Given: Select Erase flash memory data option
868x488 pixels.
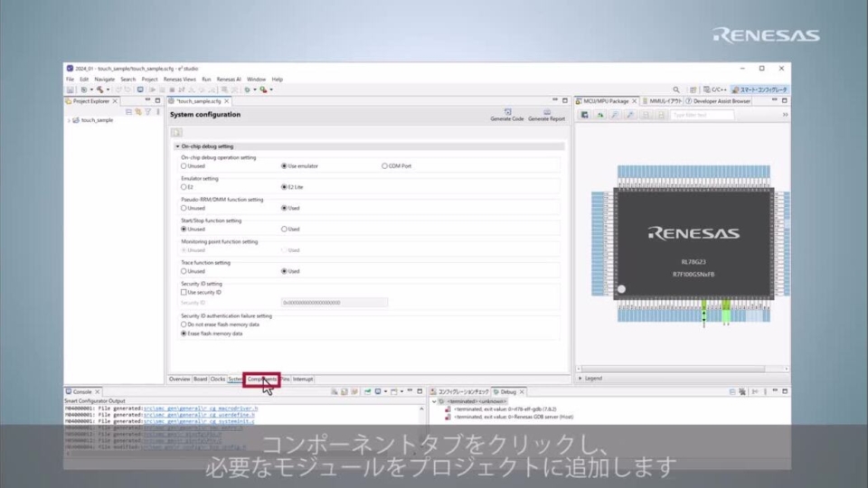Looking at the screenshot, I should click(x=184, y=333).
